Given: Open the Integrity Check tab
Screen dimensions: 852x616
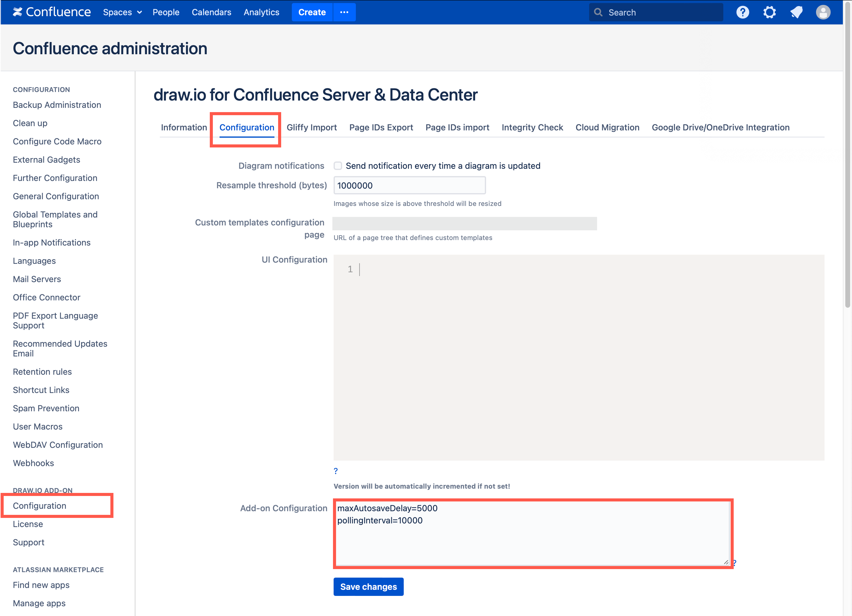Looking at the screenshot, I should 532,127.
